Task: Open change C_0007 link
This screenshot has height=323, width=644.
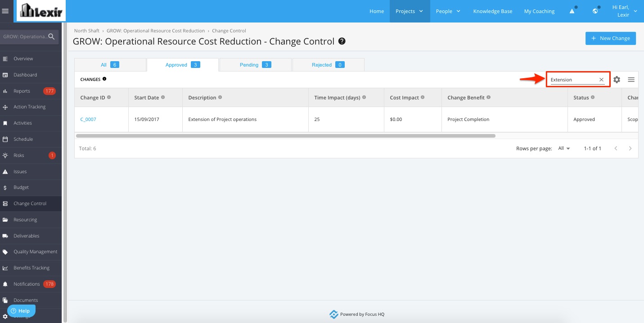Action: tap(88, 119)
